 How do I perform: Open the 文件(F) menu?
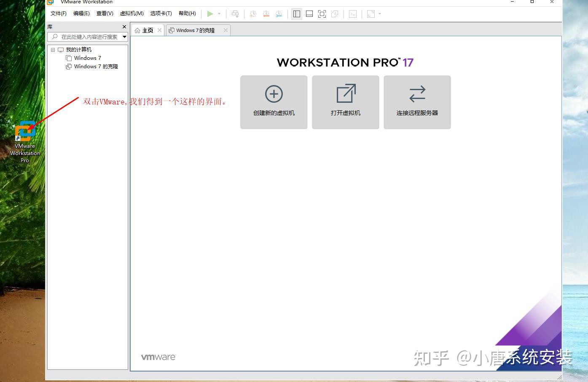pyautogui.click(x=59, y=13)
